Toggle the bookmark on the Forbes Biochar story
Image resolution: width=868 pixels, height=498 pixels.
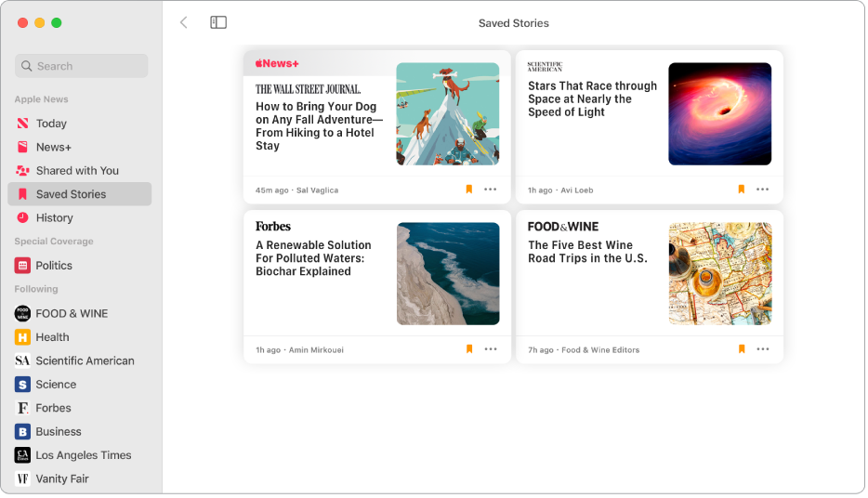point(469,349)
